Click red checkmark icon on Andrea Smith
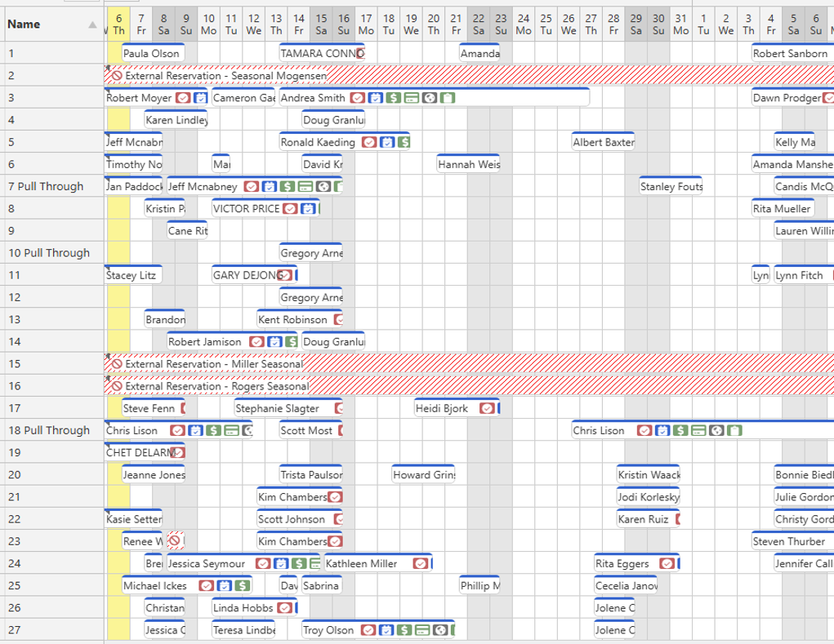 point(358,98)
